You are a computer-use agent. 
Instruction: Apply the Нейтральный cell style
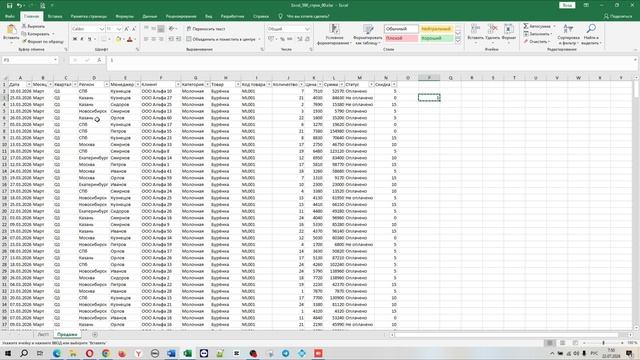point(436,29)
